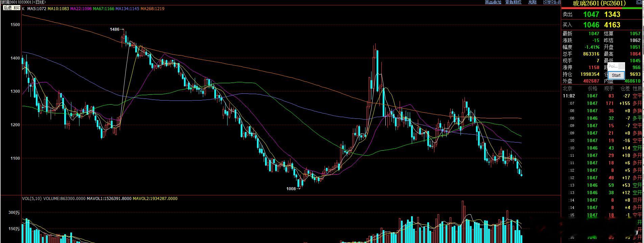Close the small Poi... popup window
The height and width of the screenshot is (243, 644).
(621, 66)
